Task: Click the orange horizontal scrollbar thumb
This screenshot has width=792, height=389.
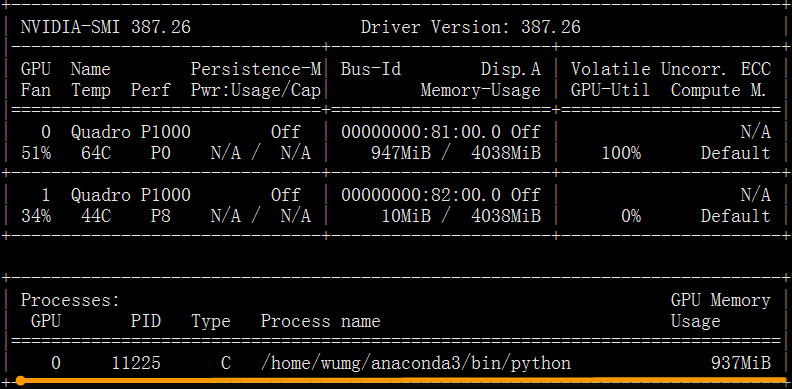Action: (x=403, y=380)
